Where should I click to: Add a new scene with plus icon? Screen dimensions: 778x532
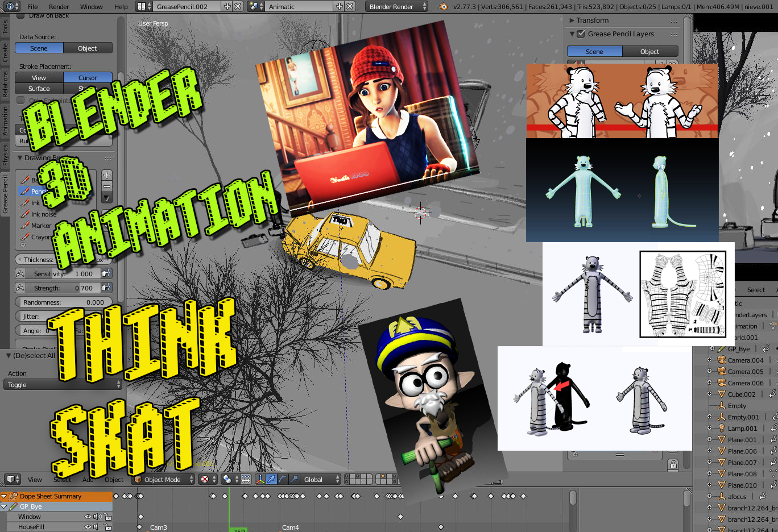(x=340, y=6)
